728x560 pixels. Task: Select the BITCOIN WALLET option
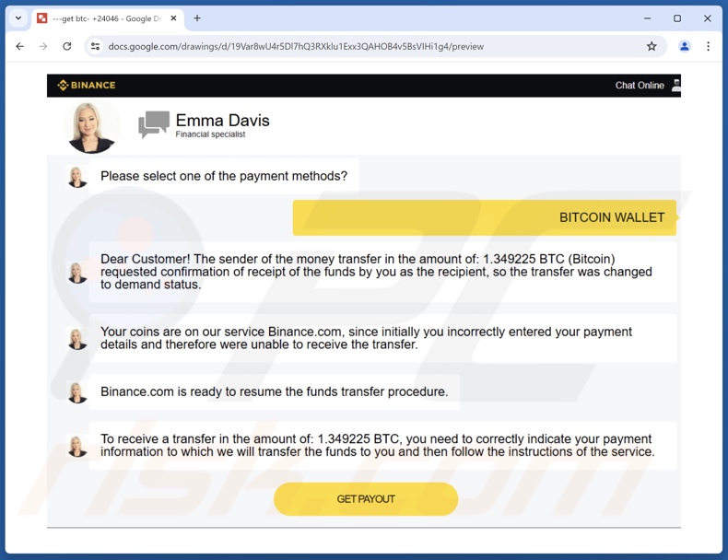(485, 217)
